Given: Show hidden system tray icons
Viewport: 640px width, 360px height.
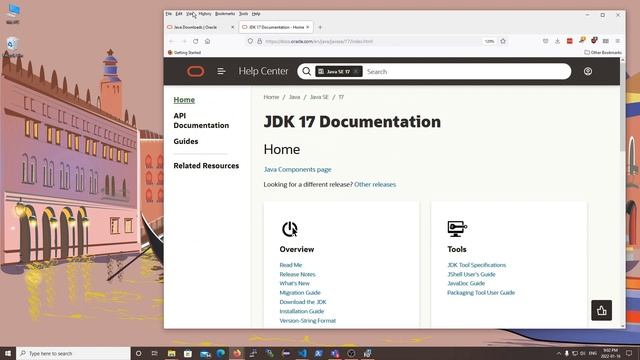Looking at the screenshot, I should point(558,353).
